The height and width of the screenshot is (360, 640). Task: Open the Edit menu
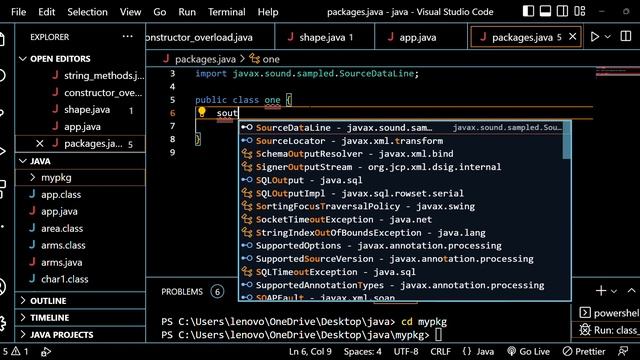pos(47,12)
